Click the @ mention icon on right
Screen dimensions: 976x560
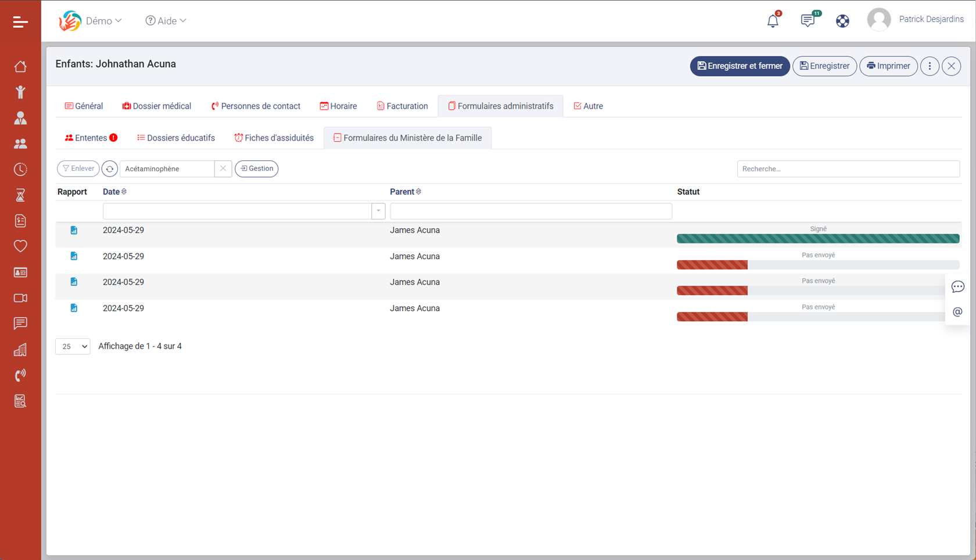click(x=957, y=312)
